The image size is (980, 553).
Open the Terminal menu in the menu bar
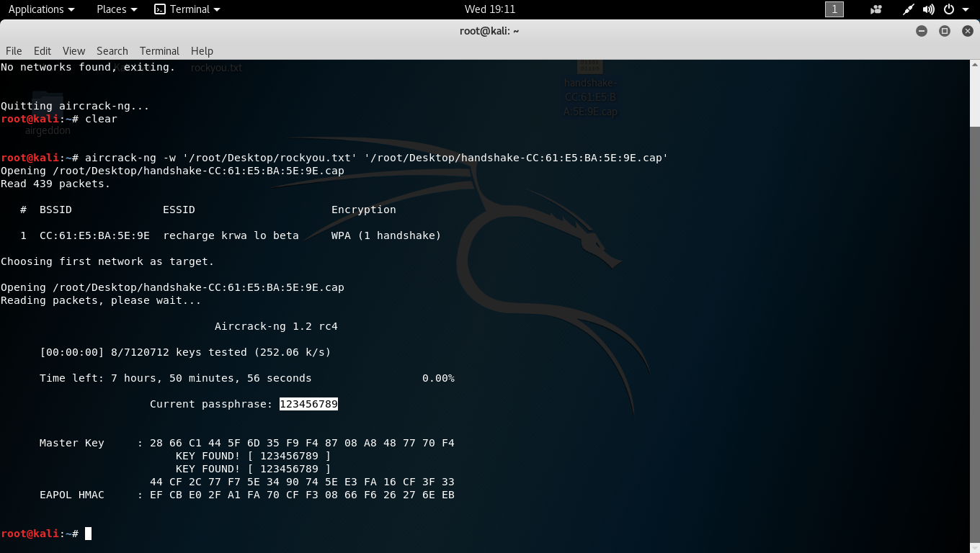159,51
